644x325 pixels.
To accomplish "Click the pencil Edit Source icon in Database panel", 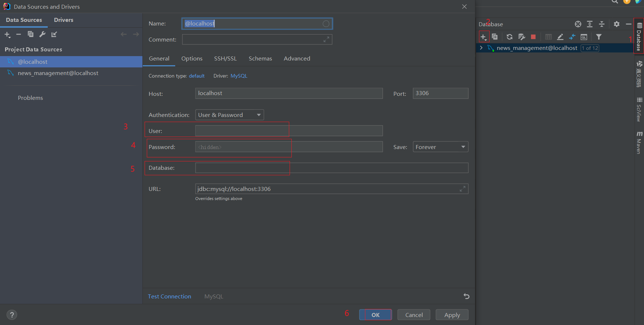I will (560, 37).
